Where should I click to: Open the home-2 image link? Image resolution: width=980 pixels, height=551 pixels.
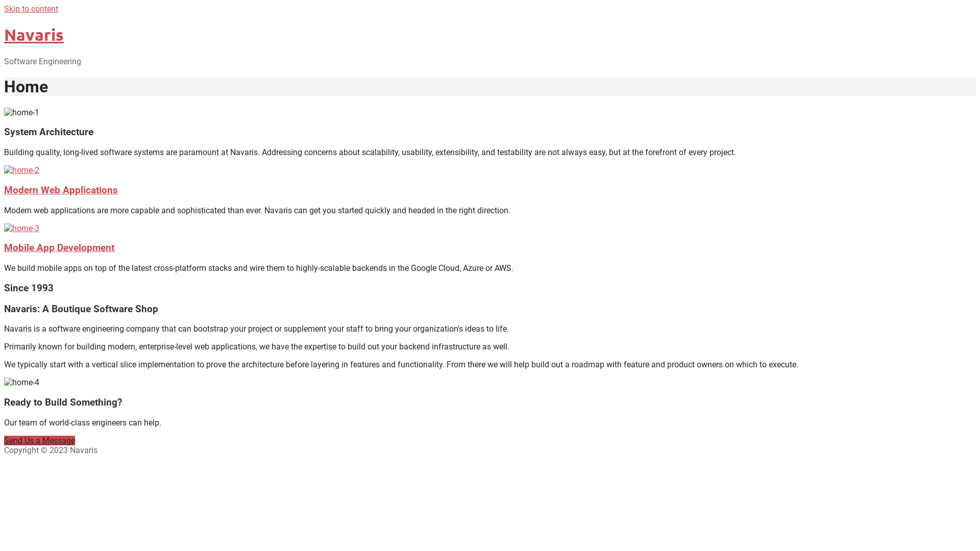pyautogui.click(x=21, y=170)
